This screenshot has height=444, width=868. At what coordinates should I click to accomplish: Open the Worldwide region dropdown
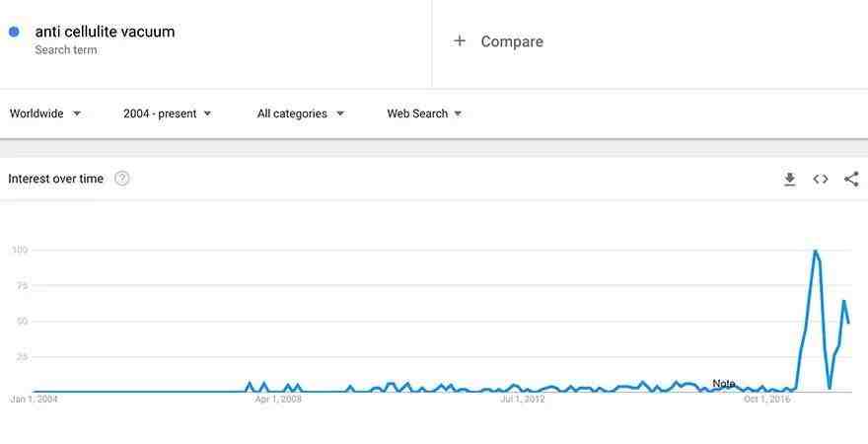click(x=45, y=113)
